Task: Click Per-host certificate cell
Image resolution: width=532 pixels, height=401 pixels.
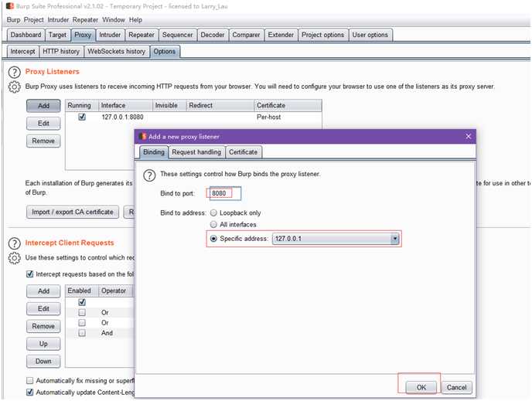Action: 269,117
